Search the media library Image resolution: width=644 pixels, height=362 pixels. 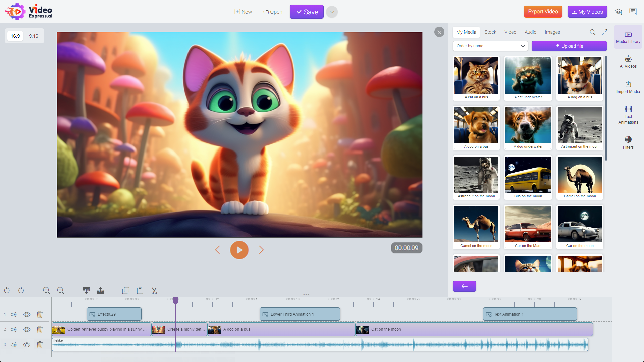coord(592,32)
